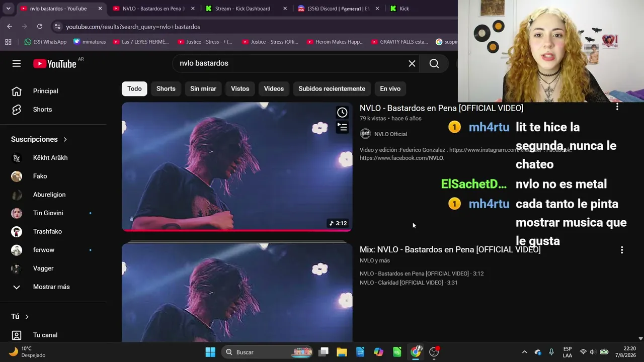Close the nvlo bastardos YouTube tab
Screen dimensions: 644x362
coord(100,9)
